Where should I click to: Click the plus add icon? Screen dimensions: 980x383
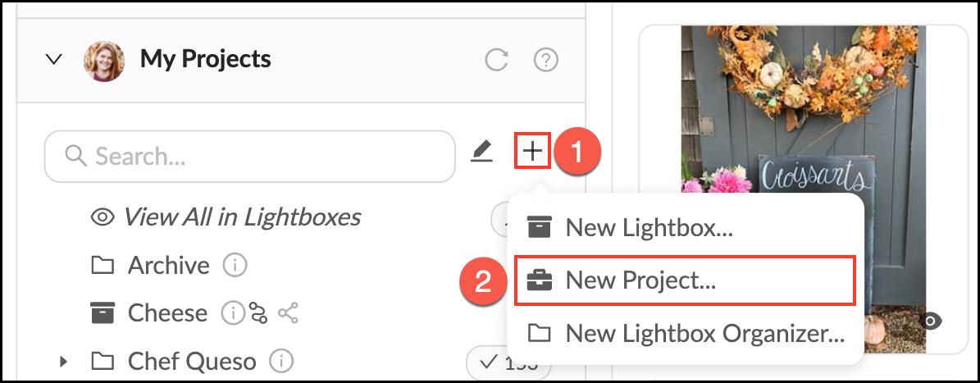coord(533,151)
